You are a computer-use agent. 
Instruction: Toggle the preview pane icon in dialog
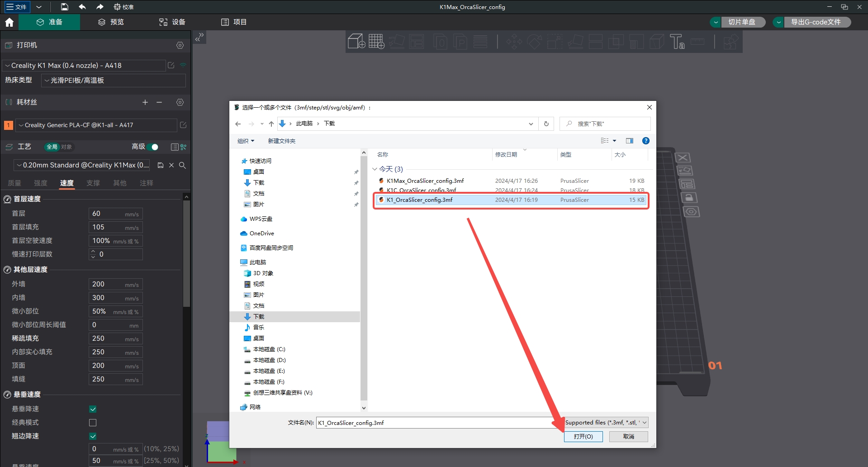pos(629,141)
